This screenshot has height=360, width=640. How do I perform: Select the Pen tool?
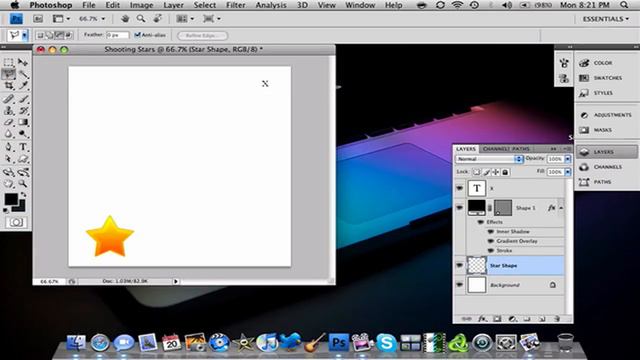[8, 147]
